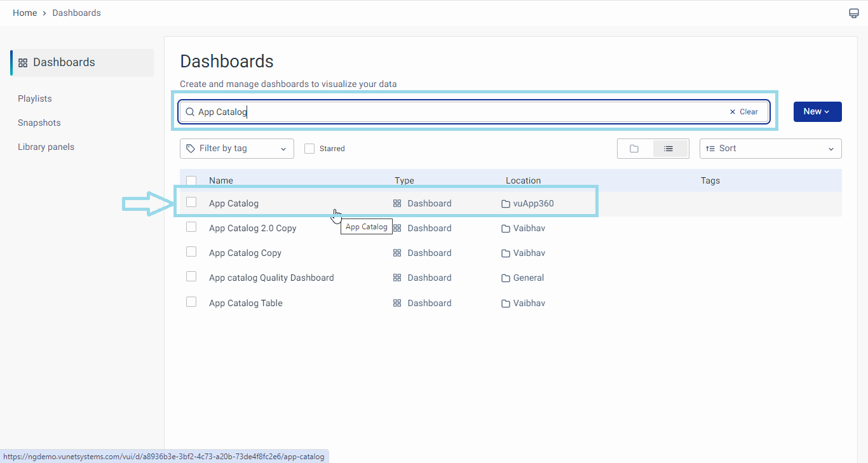Open the Filter by tag dropdown

pos(236,149)
